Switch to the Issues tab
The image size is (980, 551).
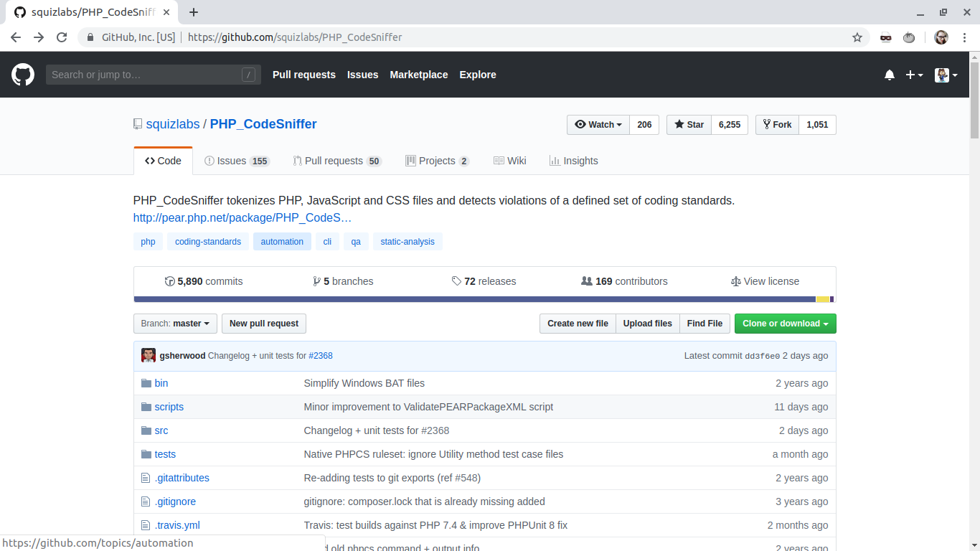click(x=237, y=161)
